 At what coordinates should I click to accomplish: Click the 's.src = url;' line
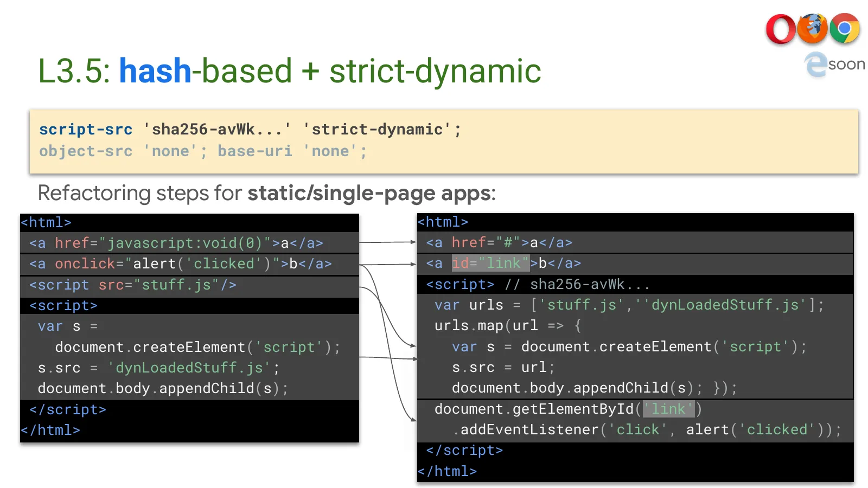click(503, 368)
